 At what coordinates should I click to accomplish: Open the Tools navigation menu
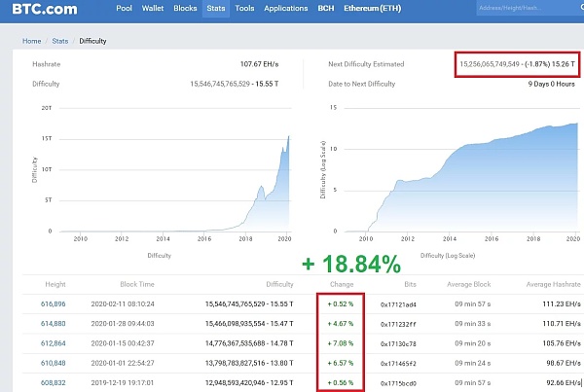pos(244,8)
